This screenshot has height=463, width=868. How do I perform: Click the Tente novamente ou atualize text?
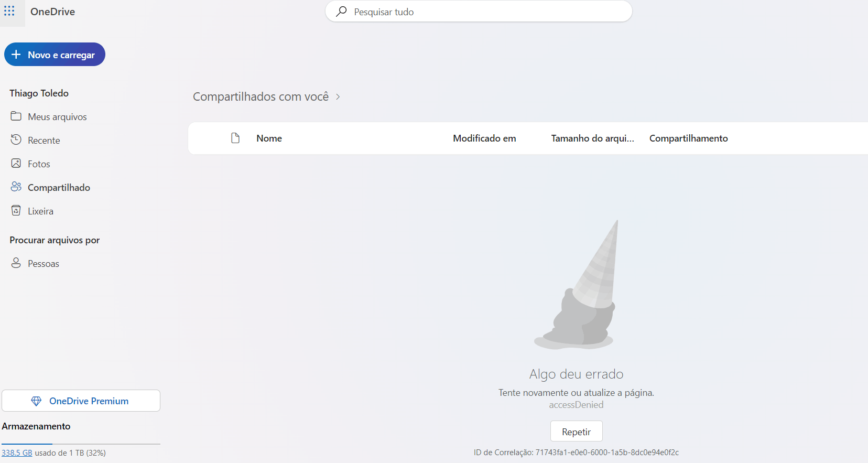coord(576,393)
